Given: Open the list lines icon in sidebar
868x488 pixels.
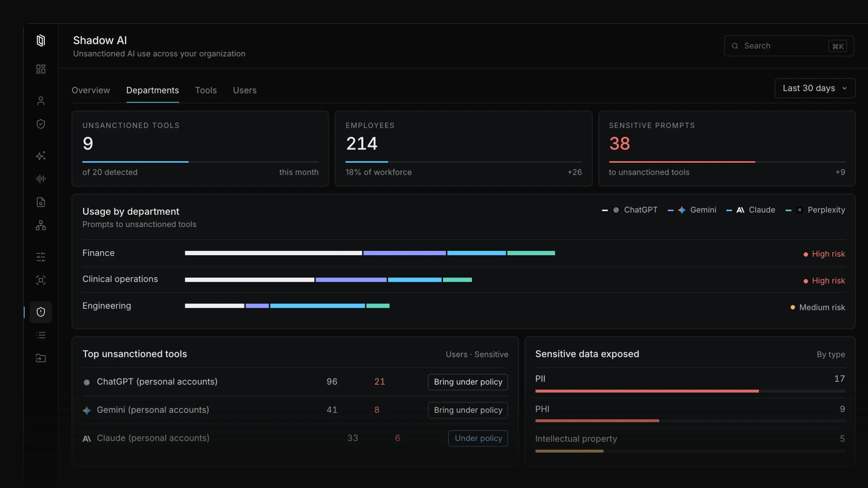Looking at the screenshot, I should coord(41,335).
